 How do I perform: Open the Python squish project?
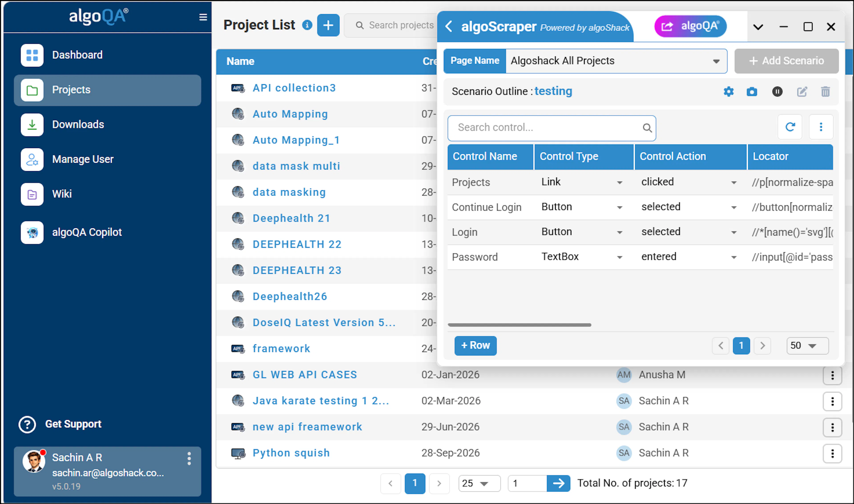coord(291,453)
